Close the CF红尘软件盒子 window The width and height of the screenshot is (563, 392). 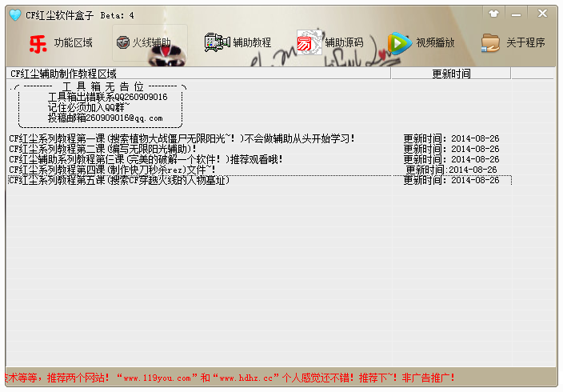pyautogui.click(x=542, y=14)
